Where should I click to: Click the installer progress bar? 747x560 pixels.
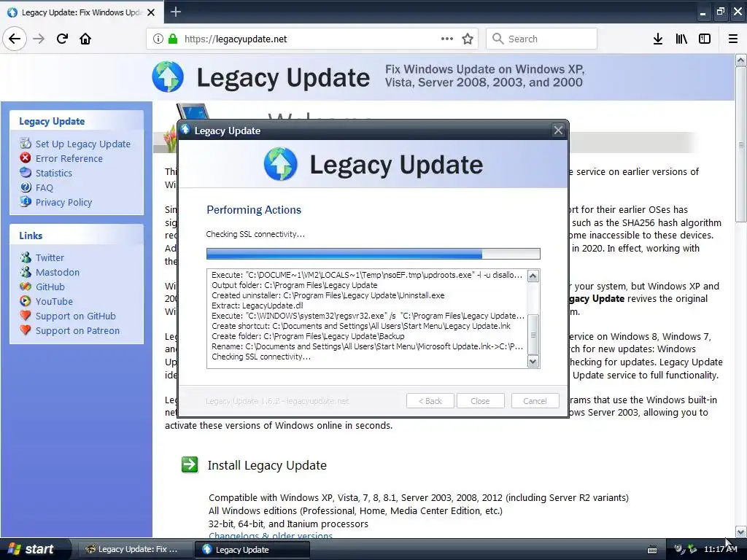(373, 253)
